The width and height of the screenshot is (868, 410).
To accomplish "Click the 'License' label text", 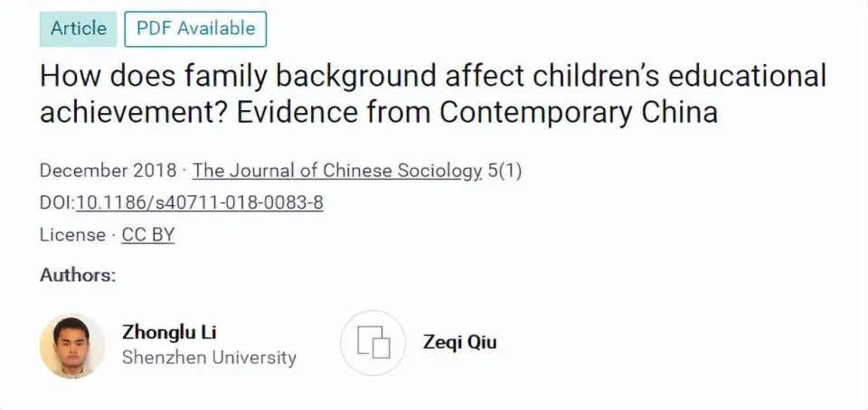I will 72,236.
